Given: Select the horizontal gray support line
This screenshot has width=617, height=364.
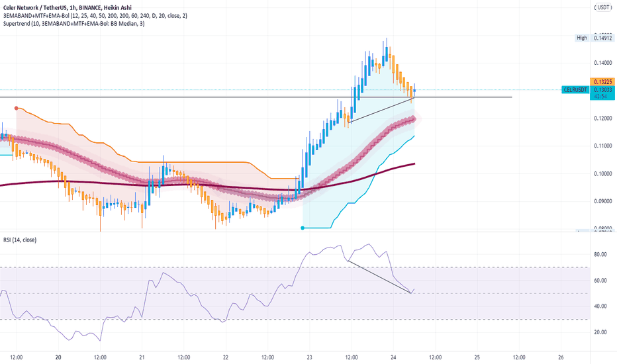Looking at the screenshot, I should [x=256, y=97].
